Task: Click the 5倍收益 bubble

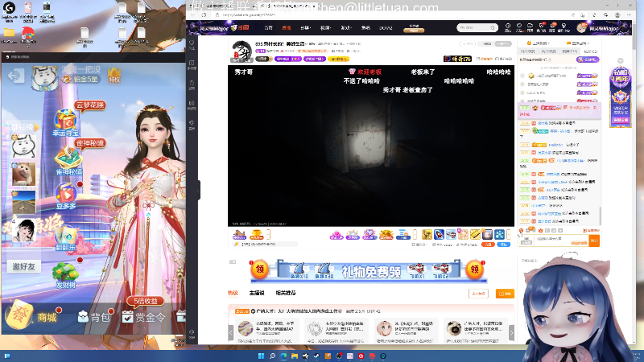Action: click(x=146, y=301)
